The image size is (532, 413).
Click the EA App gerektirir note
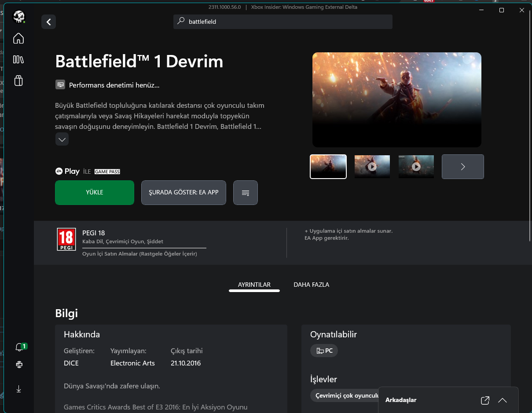(327, 238)
